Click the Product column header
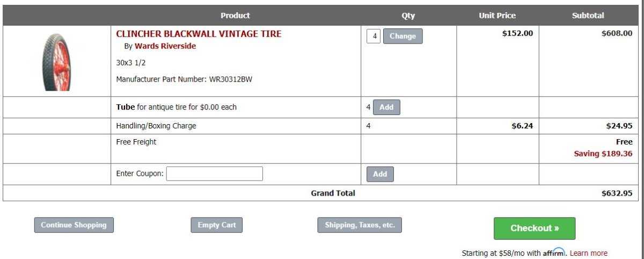This screenshot has height=259, width=644. click(235, 16)
